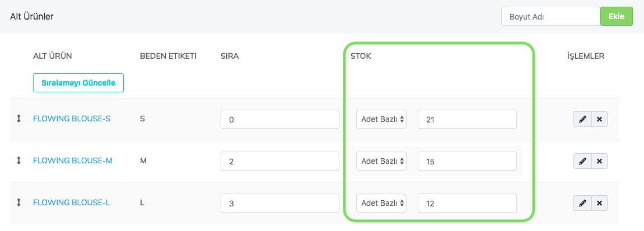Edit the FLOWING BLOUSE-M row via pencil

582,161
